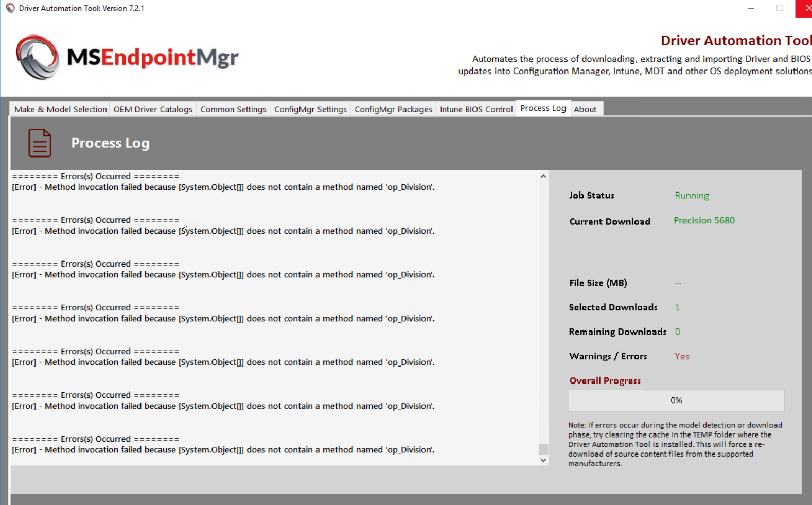The image size is (812, 505).
Task: Click the Process Log document icon
Action: [40, 143]
